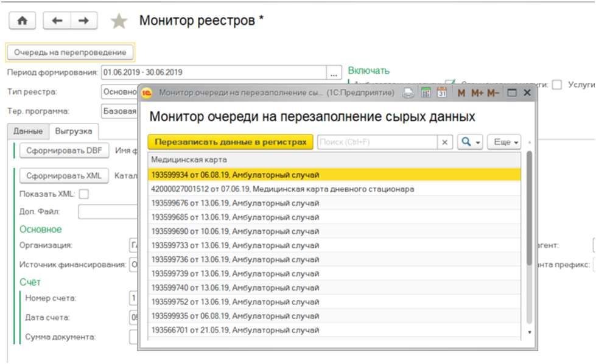Select row 193599739 от 13.06.19
Screen dimensions: 596x364
334,273
